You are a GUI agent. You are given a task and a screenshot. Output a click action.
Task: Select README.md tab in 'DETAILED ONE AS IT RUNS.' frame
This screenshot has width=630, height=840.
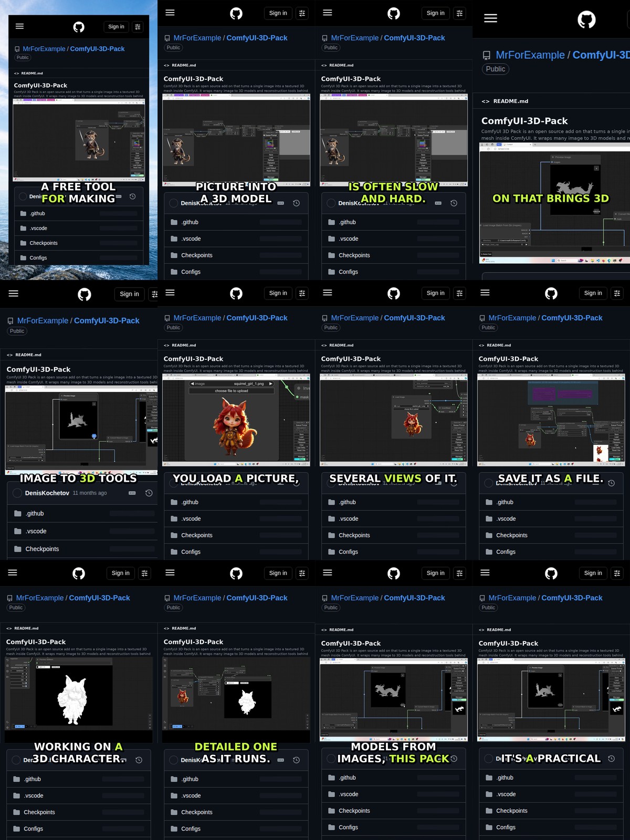tap(180, 628)
